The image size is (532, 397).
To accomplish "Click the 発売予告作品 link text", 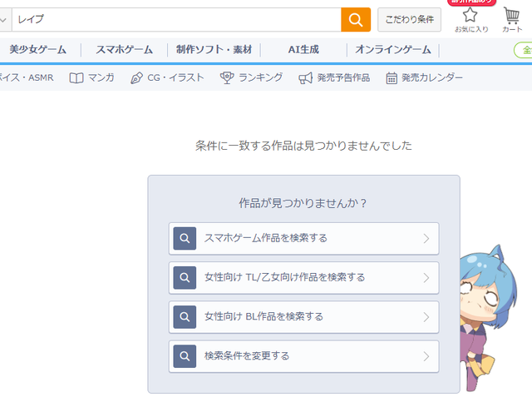I will [x=343, y=77].
